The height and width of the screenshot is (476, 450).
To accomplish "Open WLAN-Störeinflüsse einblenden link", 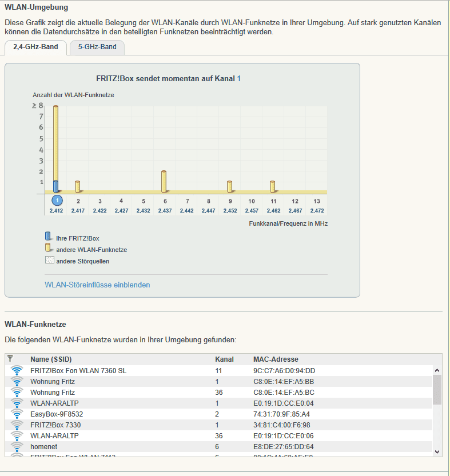I will pyautogui.click(x=97, y=285).
